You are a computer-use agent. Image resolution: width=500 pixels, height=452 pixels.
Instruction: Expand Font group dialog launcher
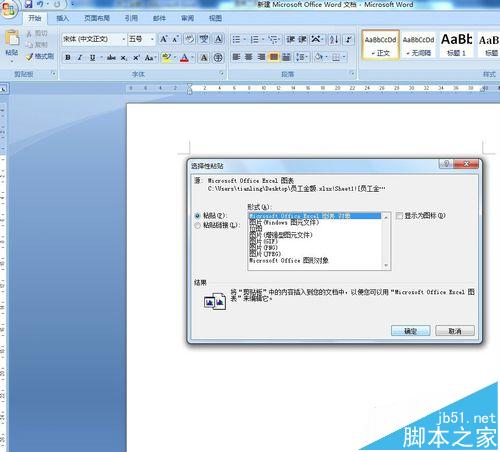click(222, 73)
